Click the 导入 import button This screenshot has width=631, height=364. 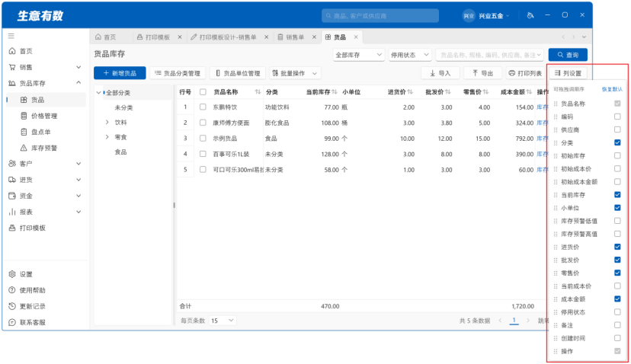click(440, 73)
